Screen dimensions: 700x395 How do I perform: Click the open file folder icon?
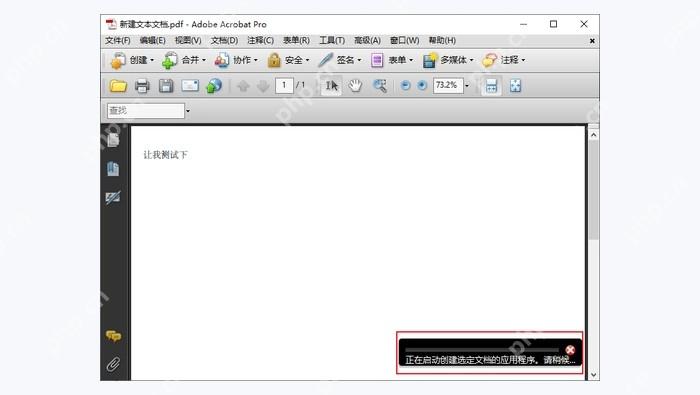pos(118,86)
